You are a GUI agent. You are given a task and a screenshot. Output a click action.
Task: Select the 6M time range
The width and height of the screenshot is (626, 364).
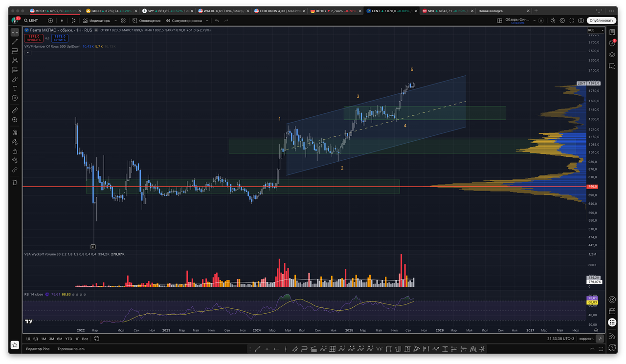(x=59, y=339)
